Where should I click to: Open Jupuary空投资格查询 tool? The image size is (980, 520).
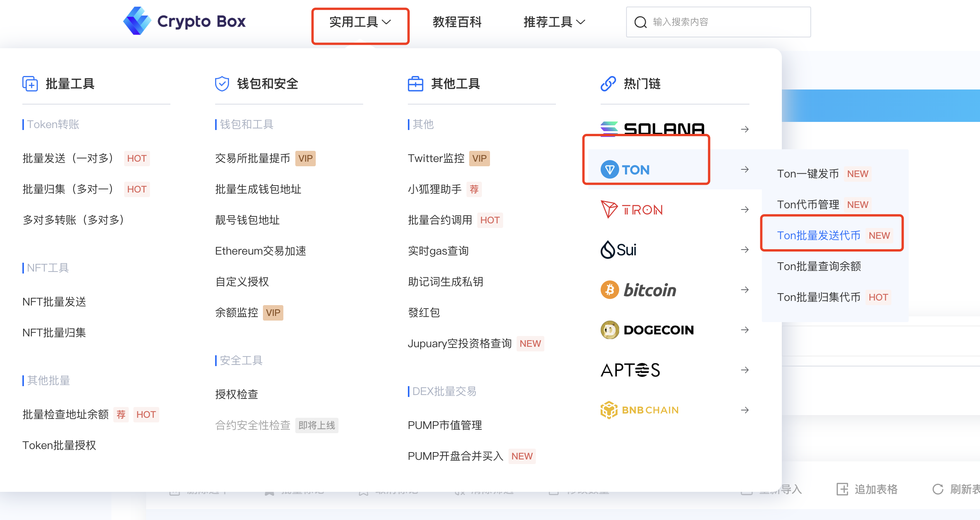[460, 343]
